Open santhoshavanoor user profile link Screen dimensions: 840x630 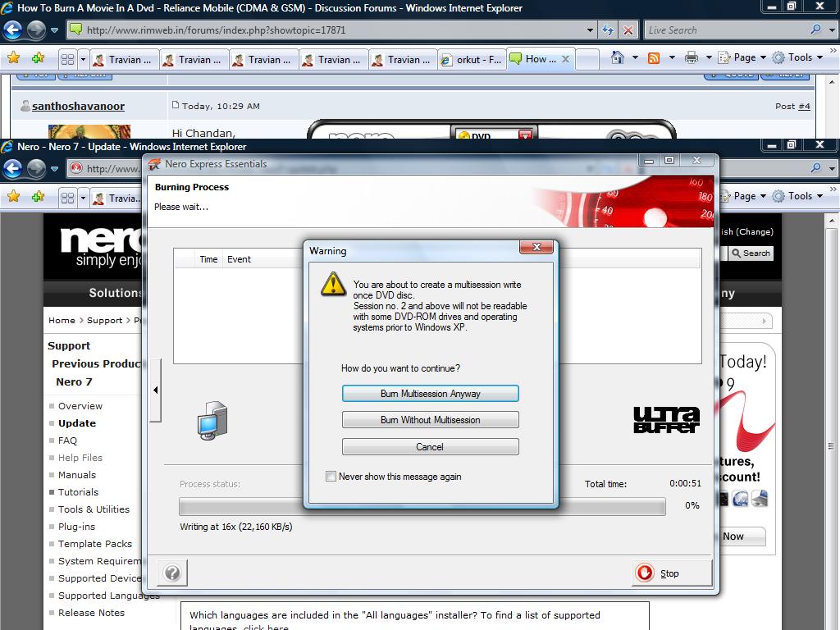tap(78, 106)
